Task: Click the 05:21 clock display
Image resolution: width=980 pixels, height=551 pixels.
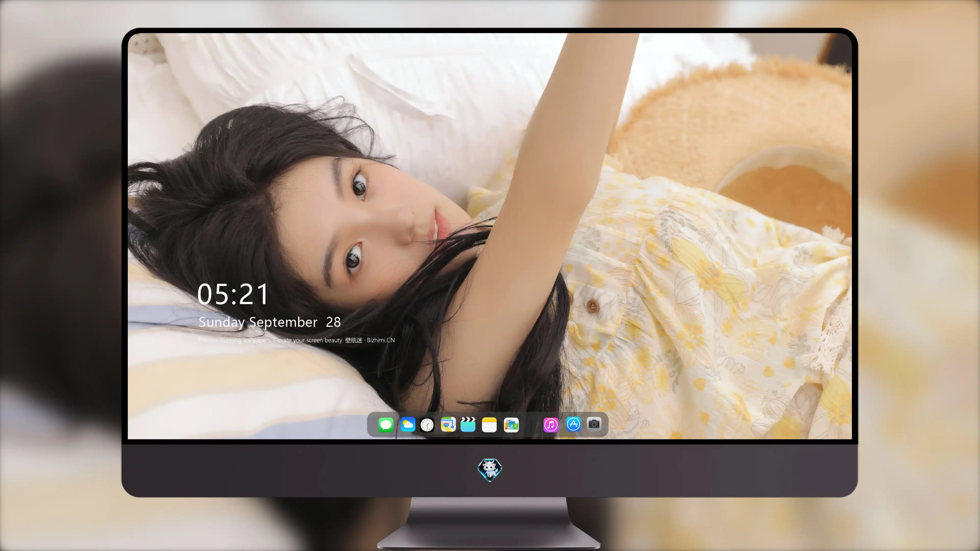Action: [233, 294]
